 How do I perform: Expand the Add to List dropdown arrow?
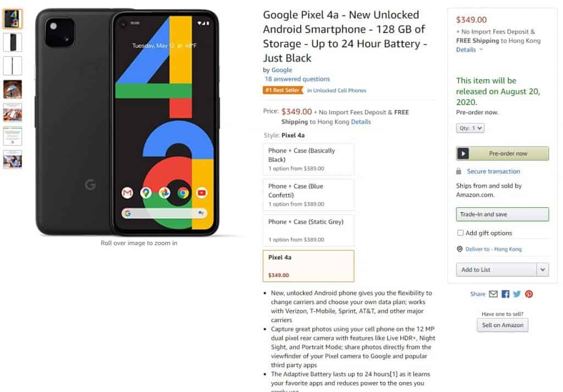542,269
